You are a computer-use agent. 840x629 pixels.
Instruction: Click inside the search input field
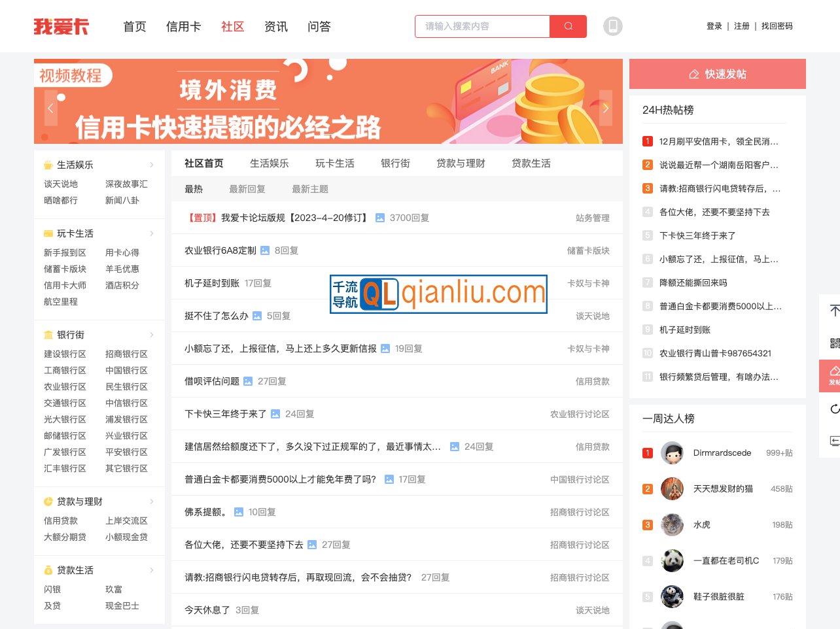(x=484, y=26)
